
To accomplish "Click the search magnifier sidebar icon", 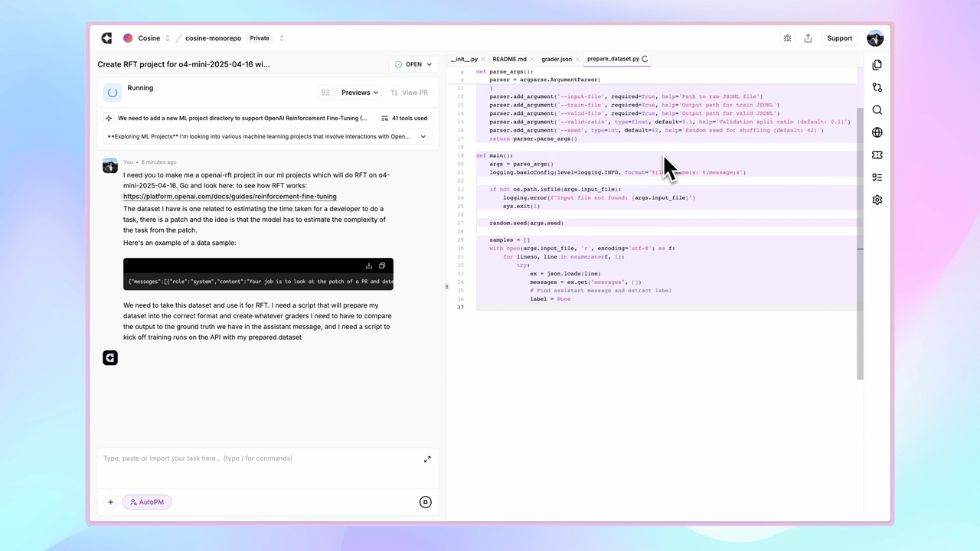I will [x=877, y=110].
